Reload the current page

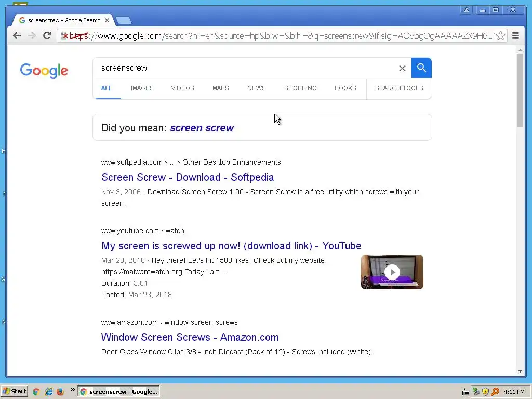(x=47, y=36)
